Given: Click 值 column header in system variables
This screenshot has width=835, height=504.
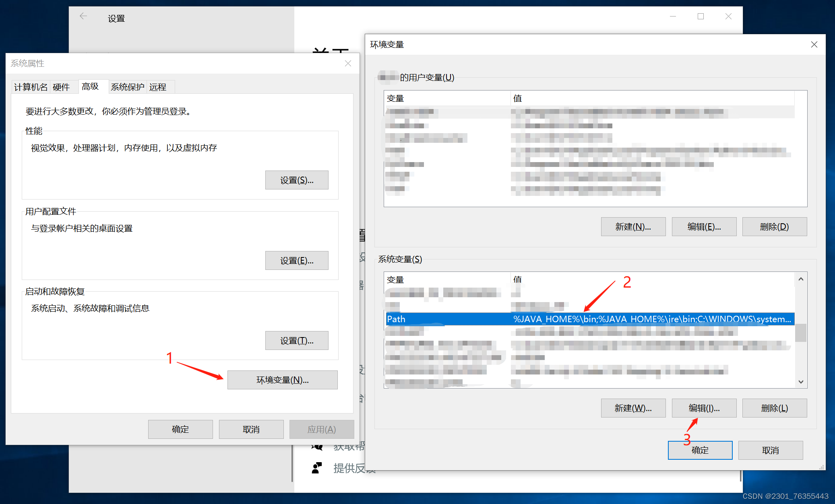Looking at the screenshot, I should 652,280.
